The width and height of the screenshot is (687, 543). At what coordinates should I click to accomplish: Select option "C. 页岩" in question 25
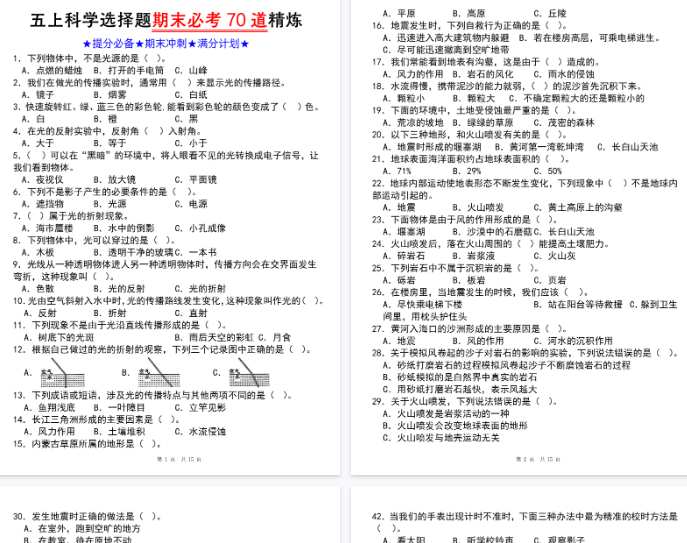(550, 280)
